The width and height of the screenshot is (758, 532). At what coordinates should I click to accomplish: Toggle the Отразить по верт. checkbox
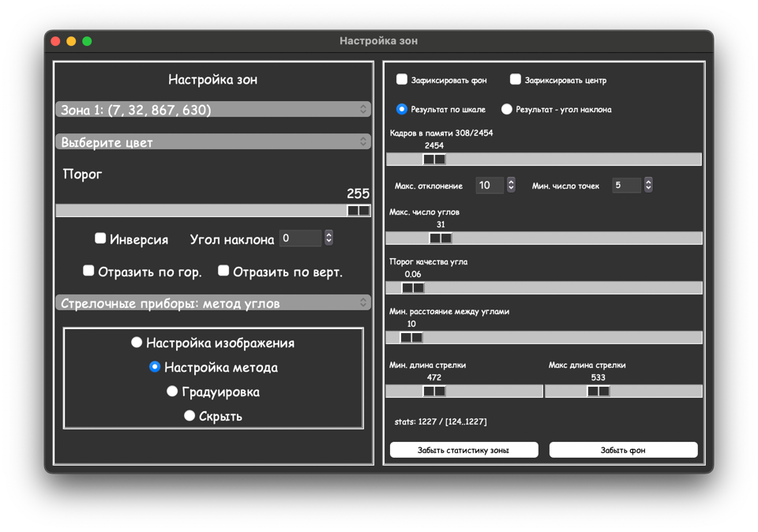click(223, 271)
